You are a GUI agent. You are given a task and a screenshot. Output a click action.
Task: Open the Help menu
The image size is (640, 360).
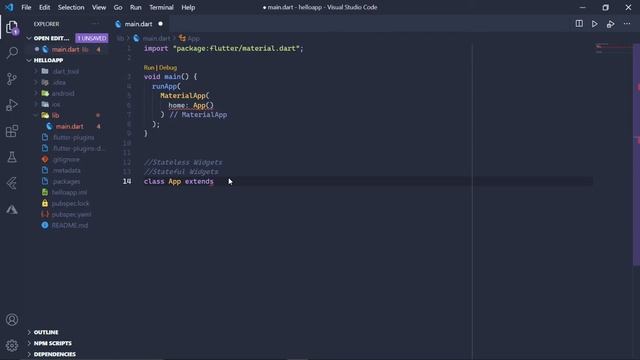point(188,7)
